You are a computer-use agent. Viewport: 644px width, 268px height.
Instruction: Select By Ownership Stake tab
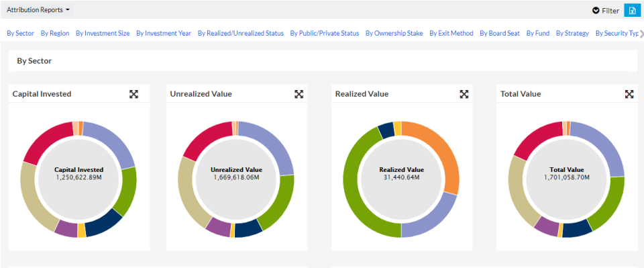(394, 34)
